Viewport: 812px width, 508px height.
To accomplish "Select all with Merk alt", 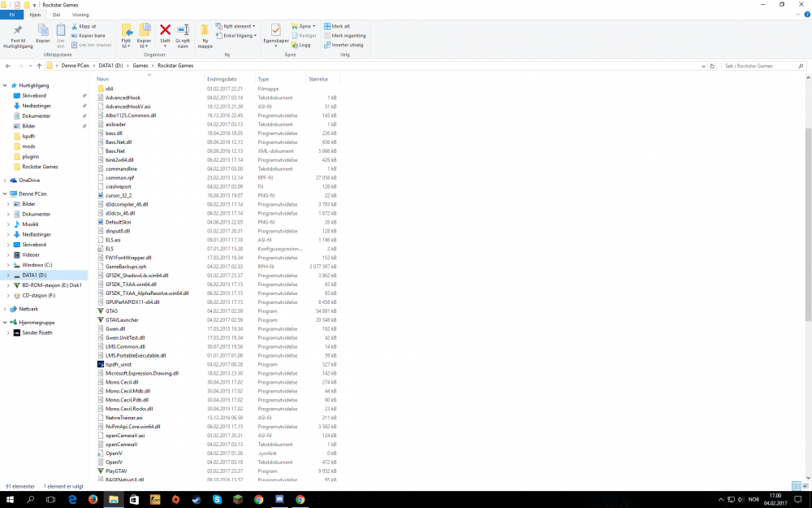I will tap(337, 26).
